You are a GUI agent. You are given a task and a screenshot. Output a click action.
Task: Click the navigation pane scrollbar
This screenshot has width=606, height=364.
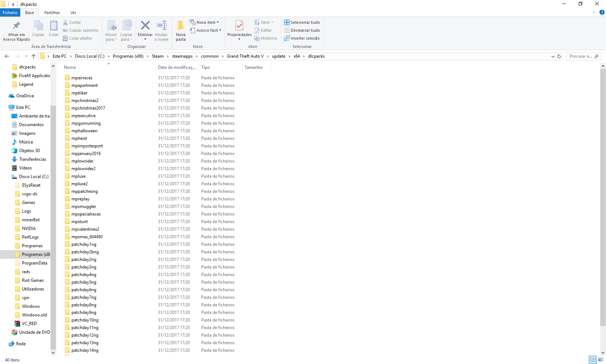point(53,227)
